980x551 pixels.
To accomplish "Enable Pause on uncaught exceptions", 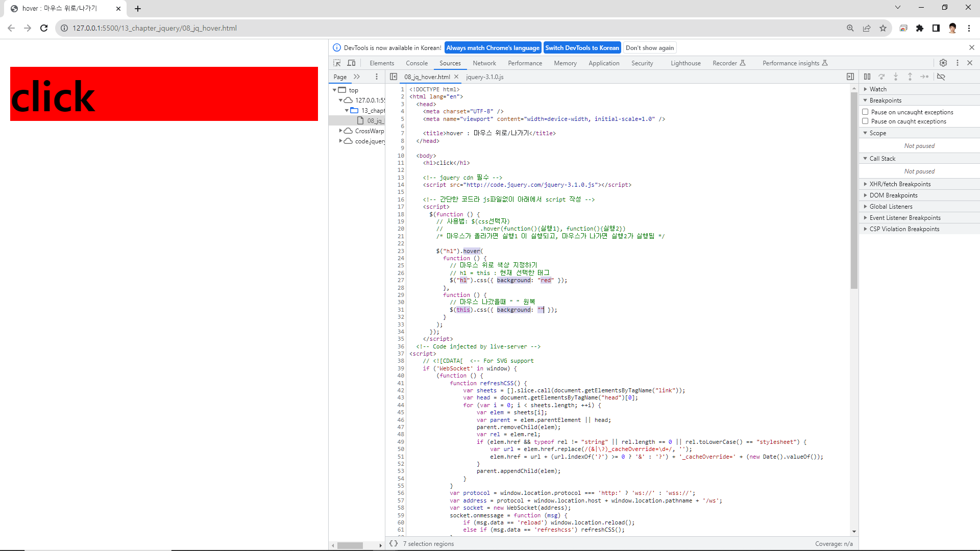I will [865, 112].
